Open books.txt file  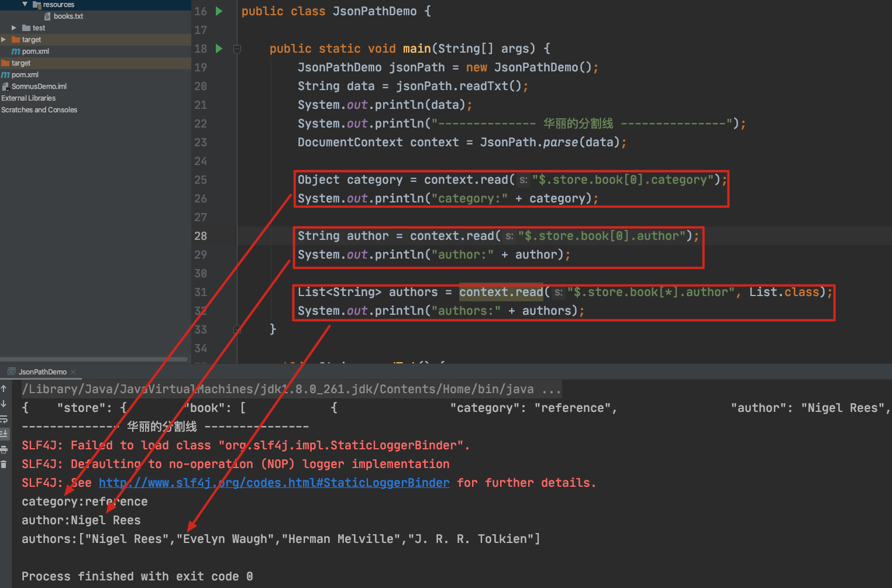[x=68, y=16]
